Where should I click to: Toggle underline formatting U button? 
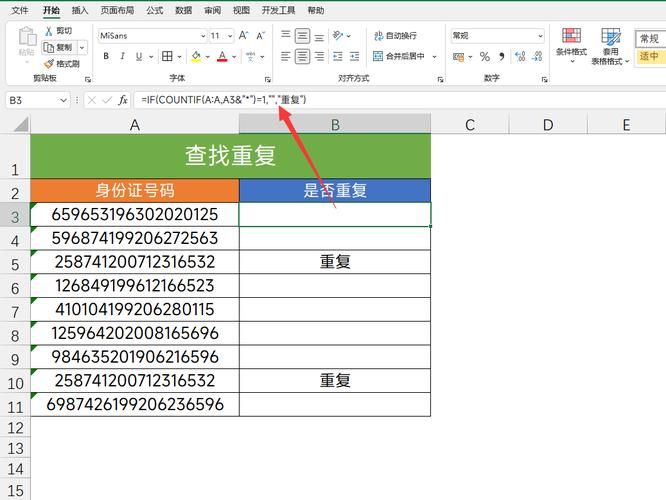[x=139, y=57]
